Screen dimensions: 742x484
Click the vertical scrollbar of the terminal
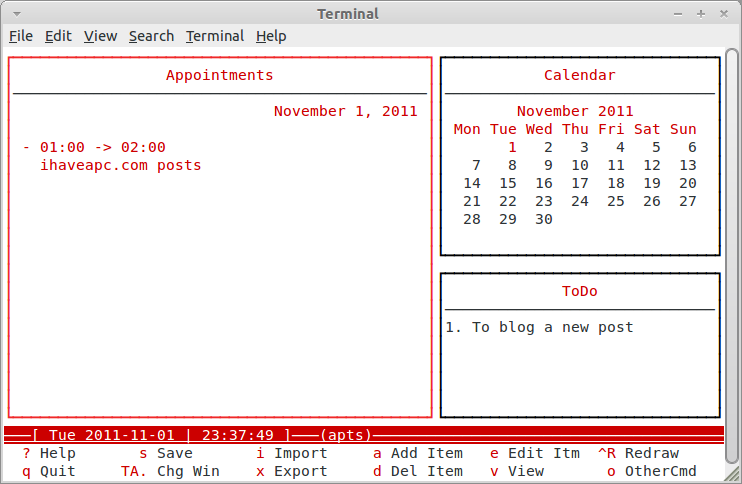tap(732, 256)
